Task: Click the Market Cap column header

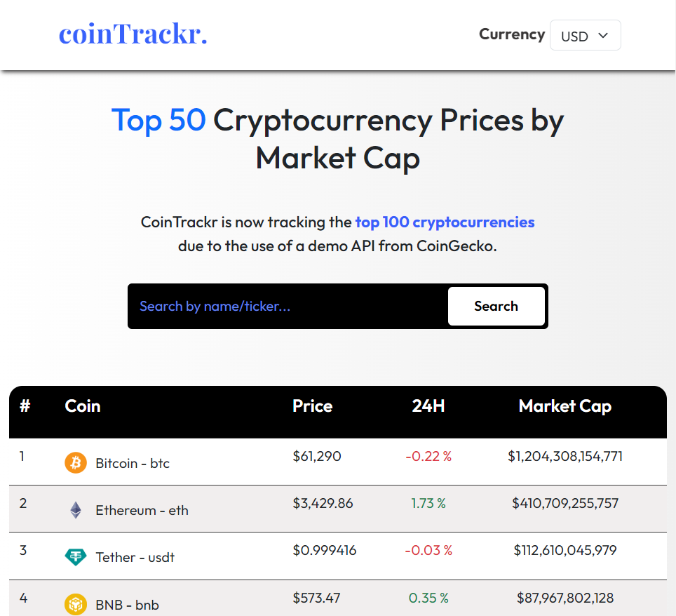Action: pyautogui.click(x=565, y=406)
